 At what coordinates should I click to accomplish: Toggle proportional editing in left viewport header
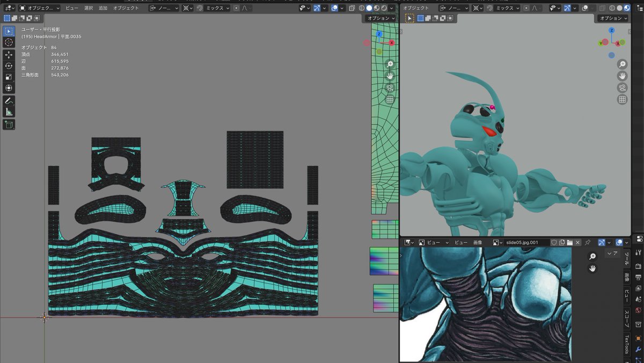236,8
